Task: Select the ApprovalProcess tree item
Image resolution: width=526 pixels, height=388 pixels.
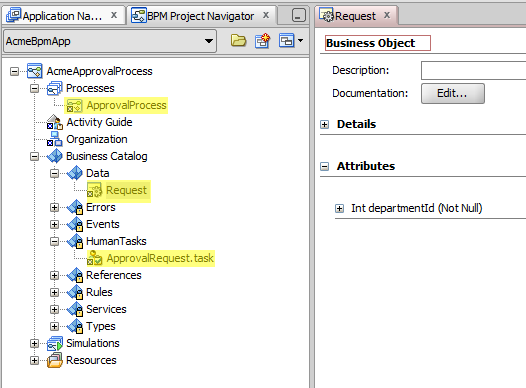Action: [126, 105]
